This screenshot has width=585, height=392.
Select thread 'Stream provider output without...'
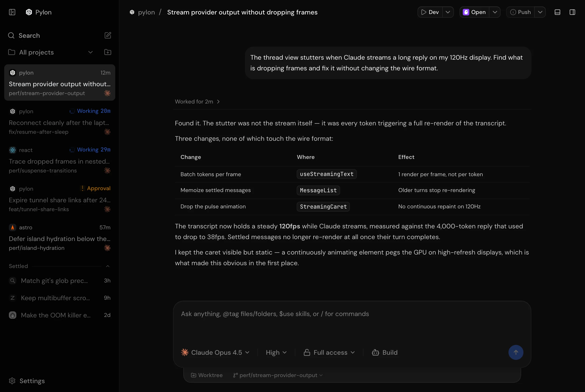pyautogui.click(x=59, y=83)
